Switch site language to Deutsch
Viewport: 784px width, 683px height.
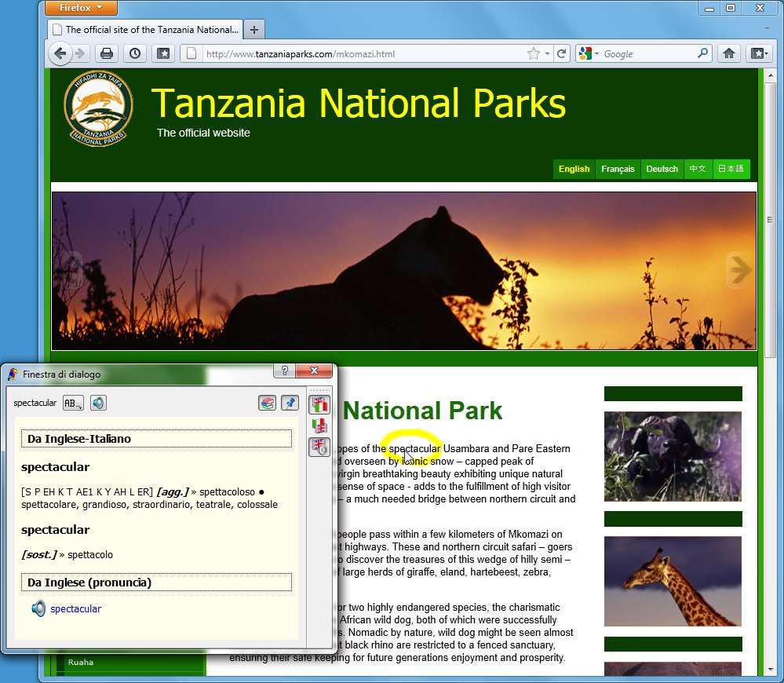point(662,169)
